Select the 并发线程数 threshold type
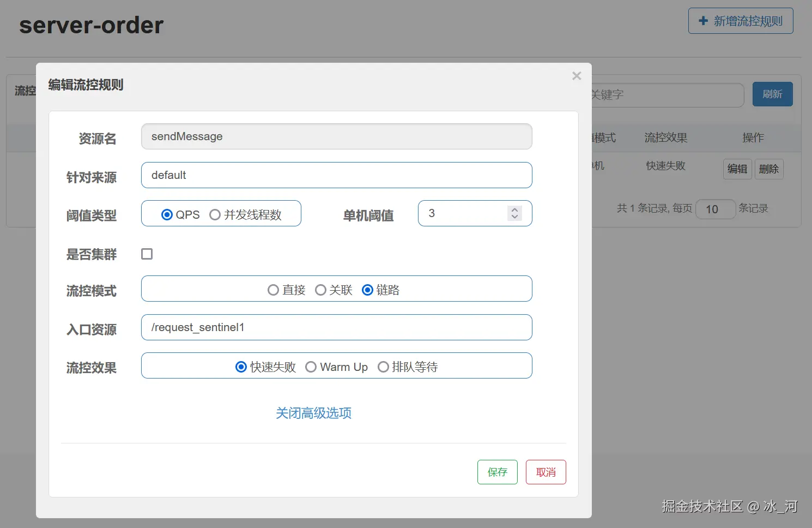Screen dimensions: 812x528 (215, 215)
